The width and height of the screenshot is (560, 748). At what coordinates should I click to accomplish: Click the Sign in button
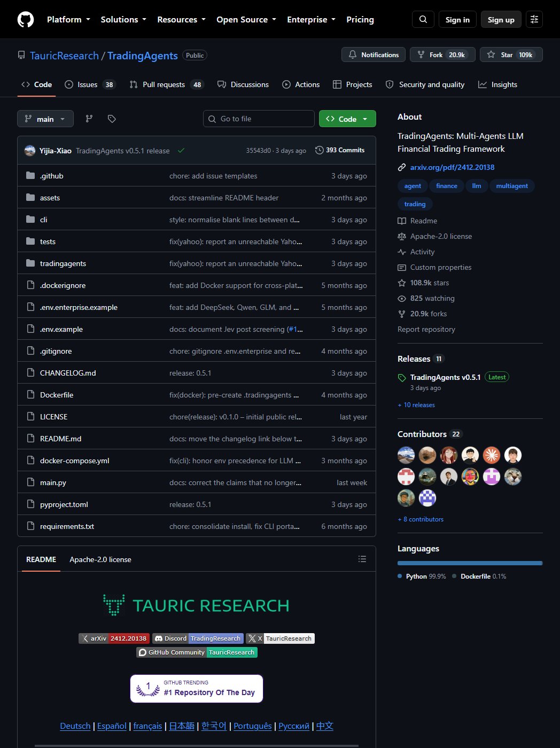click(x=457, y=19)
